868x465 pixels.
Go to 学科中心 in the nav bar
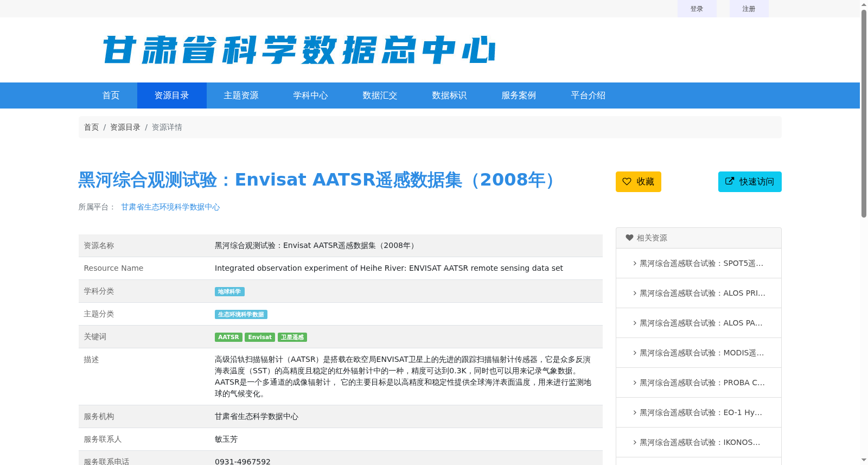point(311,95)
